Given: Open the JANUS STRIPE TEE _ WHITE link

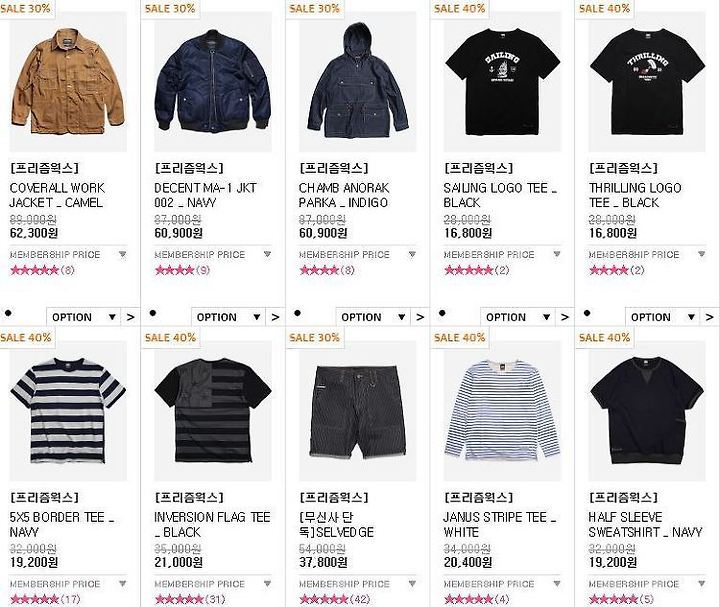Looking at the screenshot, I should [x=500, y=524].
